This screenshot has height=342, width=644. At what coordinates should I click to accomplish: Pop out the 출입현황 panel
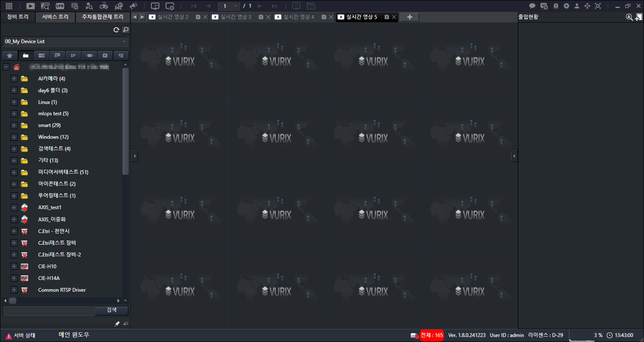[639, 17]
